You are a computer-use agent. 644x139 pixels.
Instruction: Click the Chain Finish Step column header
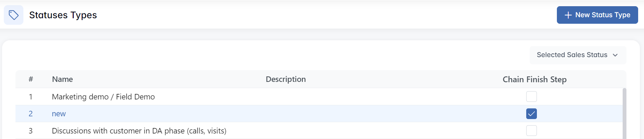tap(534, 79)
